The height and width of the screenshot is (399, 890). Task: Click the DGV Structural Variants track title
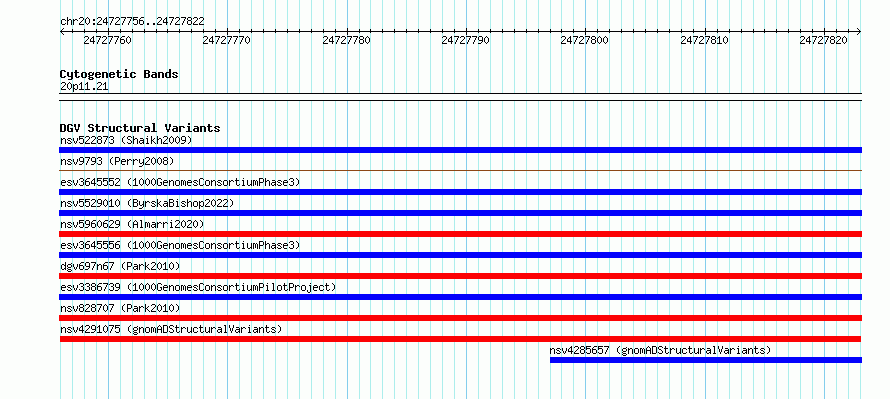click(140, 128)
